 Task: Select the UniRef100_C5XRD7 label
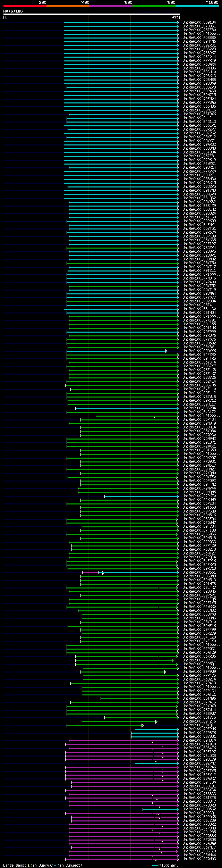[199, 458]
